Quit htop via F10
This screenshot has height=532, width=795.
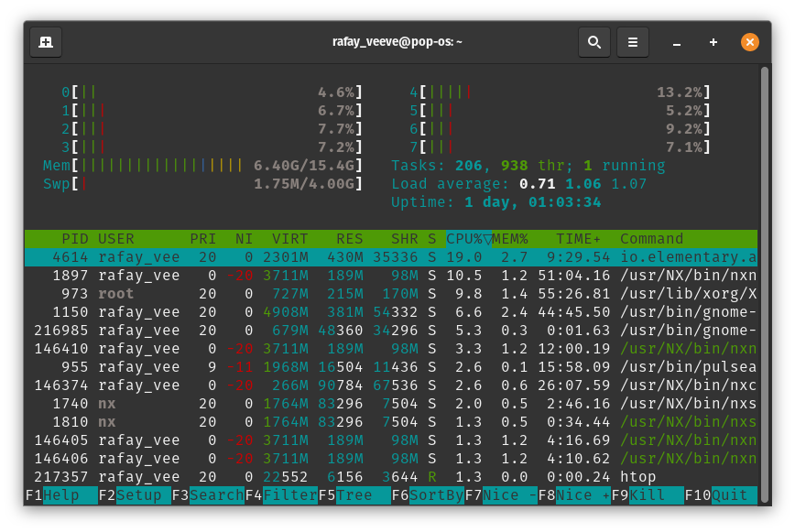coord(717,494)
